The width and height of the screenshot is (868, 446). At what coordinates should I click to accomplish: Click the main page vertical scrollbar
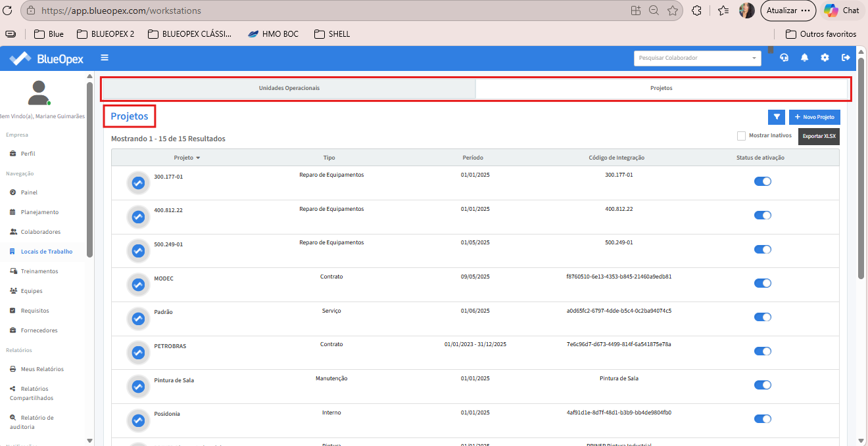click(x=861, y=168)
